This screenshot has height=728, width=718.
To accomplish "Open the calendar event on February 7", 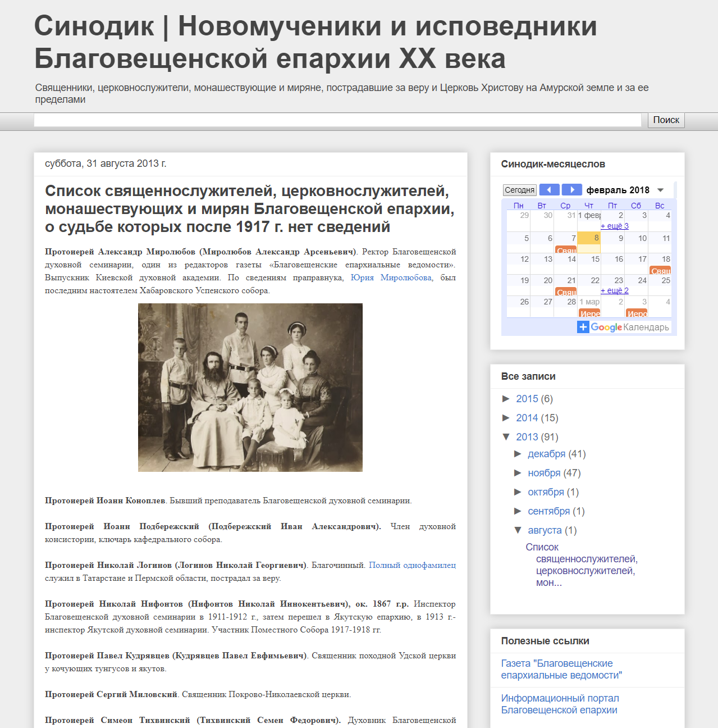I will coord(566,250).
